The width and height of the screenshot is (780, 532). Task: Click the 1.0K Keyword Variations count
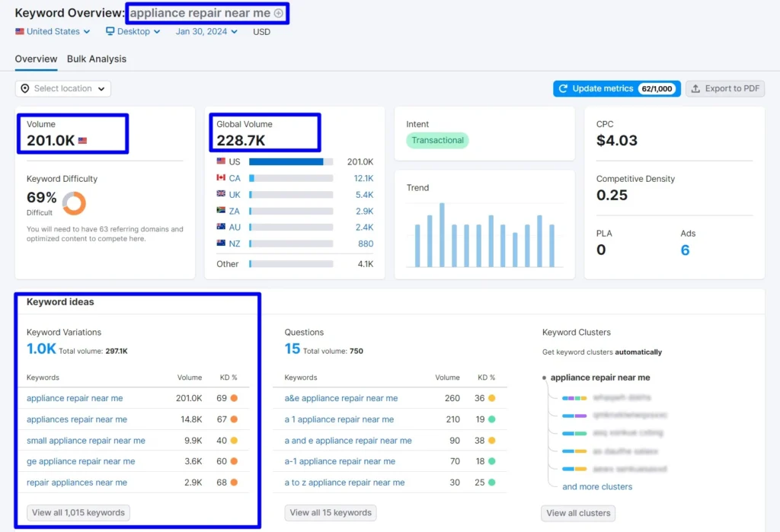tap(41, 349)
